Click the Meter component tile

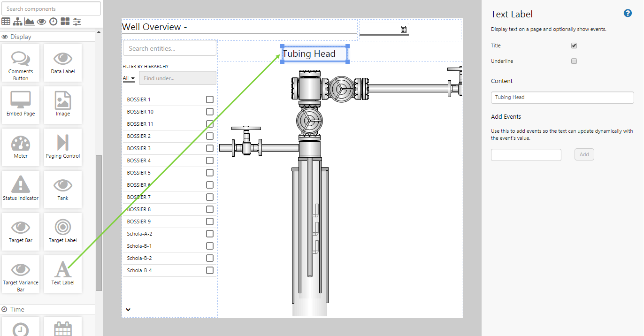pos(21,147)
